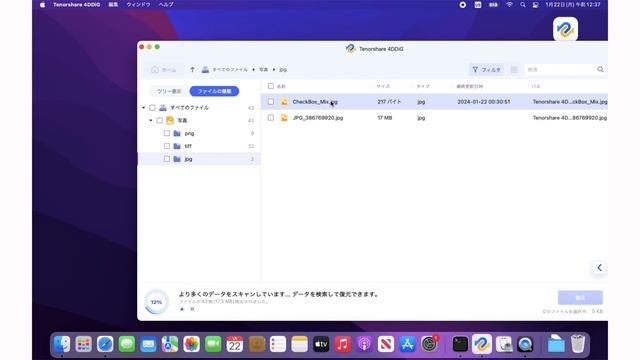Click the 17 MB size cell
The image size is (640, 360).
[x=384, y=118]
